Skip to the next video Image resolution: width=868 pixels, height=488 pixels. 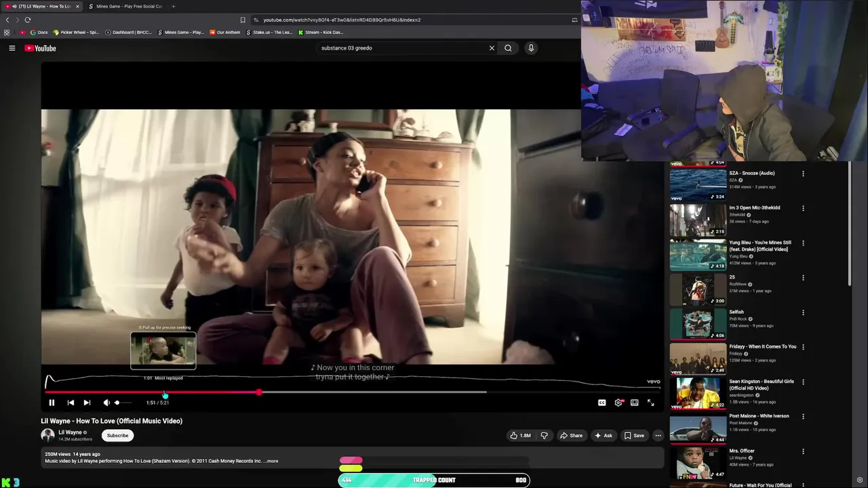[x=87, y=403]
